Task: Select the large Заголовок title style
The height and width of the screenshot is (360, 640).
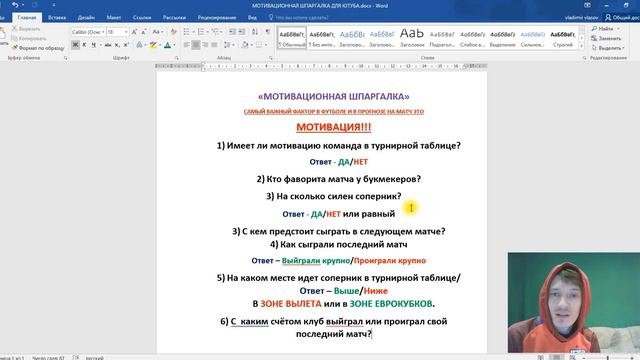Action: click(412, 38)
